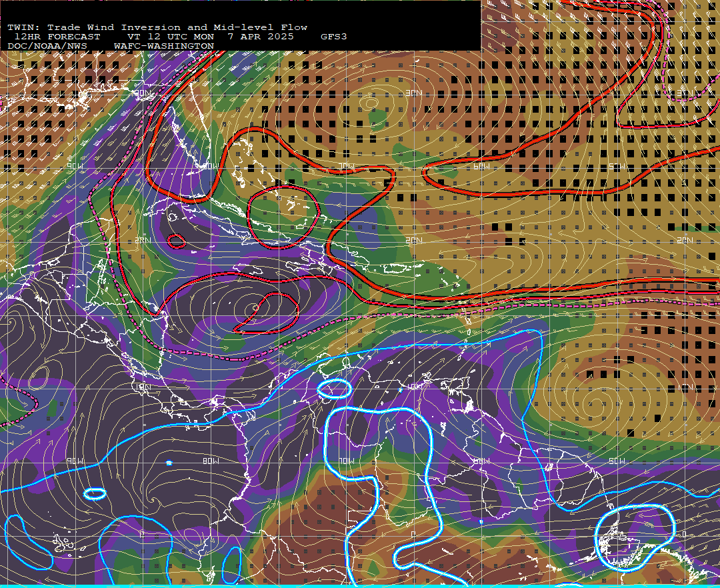Click the 80W label near the Florida Keys
The height and width of the screenshot is (588, 720).
[x=210, y=166]
